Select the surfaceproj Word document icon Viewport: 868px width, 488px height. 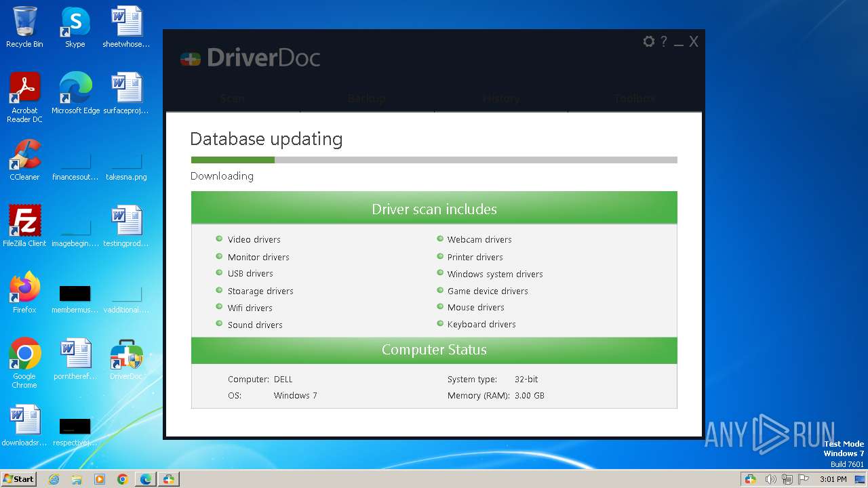(x=126, y=94)
